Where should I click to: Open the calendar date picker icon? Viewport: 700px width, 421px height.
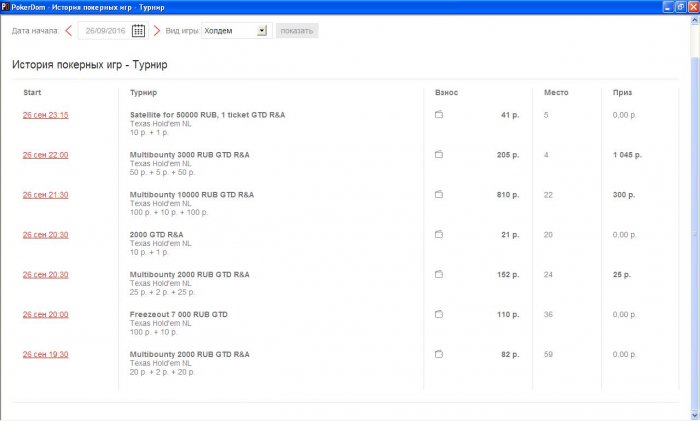click(x=138, y=30)
